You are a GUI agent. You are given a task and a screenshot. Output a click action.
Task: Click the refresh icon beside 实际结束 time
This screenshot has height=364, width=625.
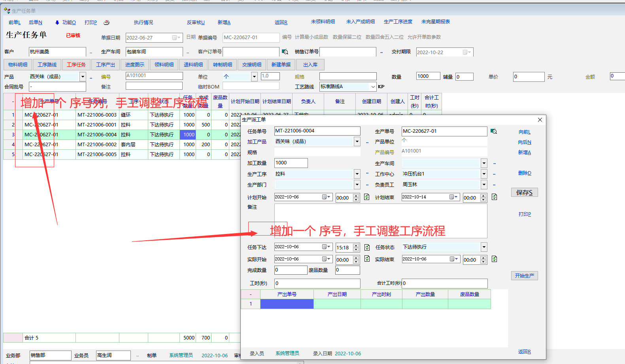click(494, 259)
